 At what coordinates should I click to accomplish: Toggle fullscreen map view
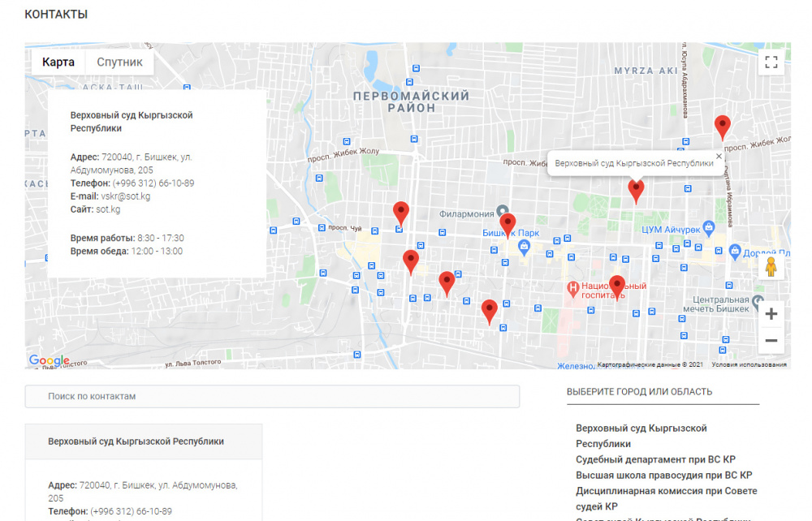771,62
